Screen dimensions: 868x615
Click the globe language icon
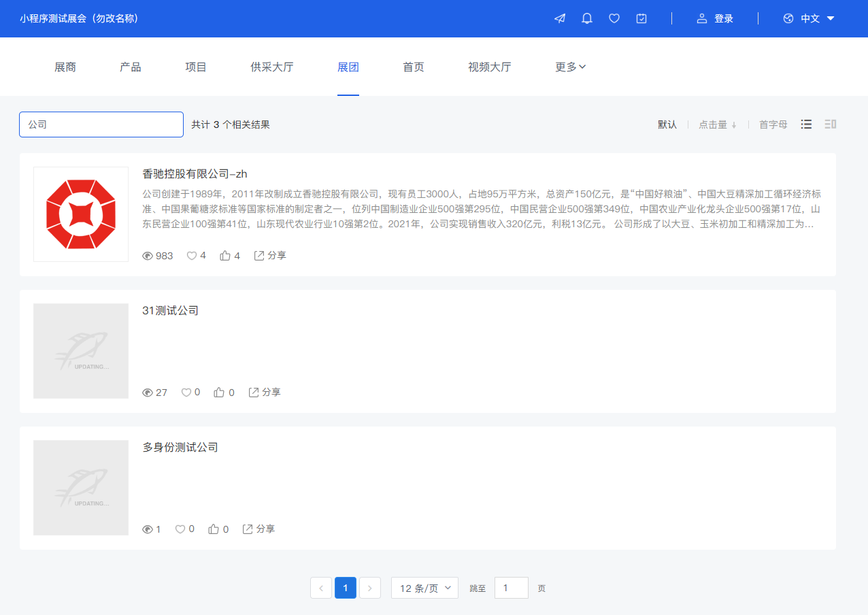(788, 18)
